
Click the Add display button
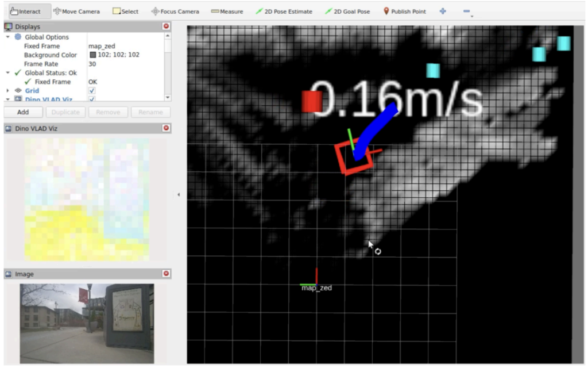23,112
